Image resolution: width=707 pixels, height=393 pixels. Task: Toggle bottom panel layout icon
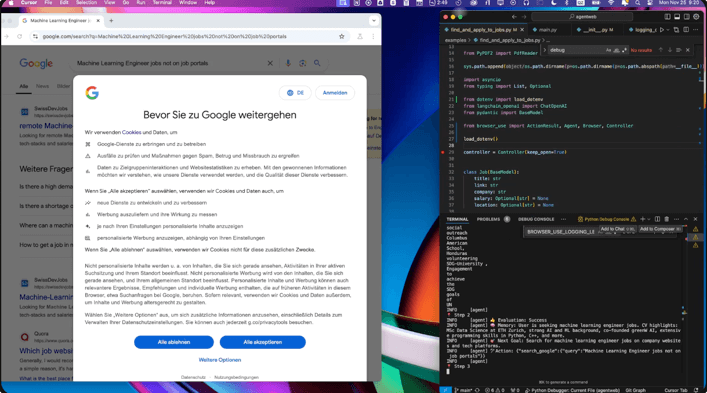[x=677, y=17]
